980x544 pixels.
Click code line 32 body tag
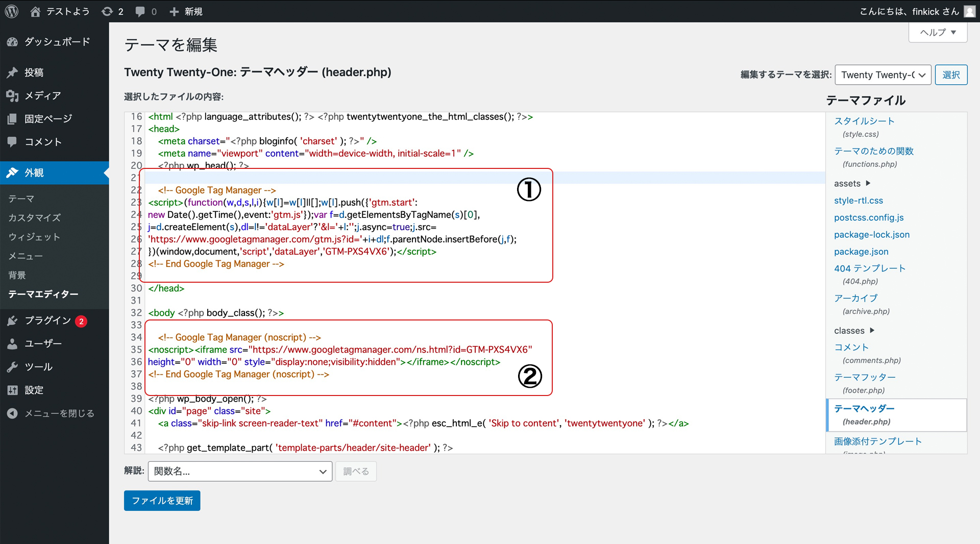click(x=216, y=313)
